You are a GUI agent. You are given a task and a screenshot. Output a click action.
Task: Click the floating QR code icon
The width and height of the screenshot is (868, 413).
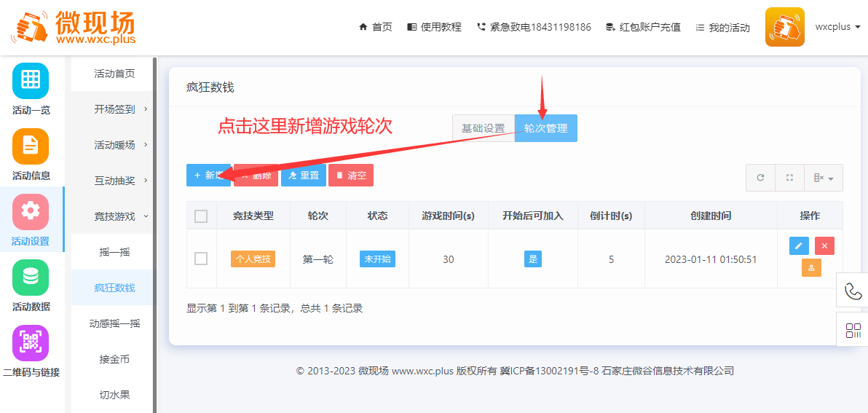click(853, 331)
